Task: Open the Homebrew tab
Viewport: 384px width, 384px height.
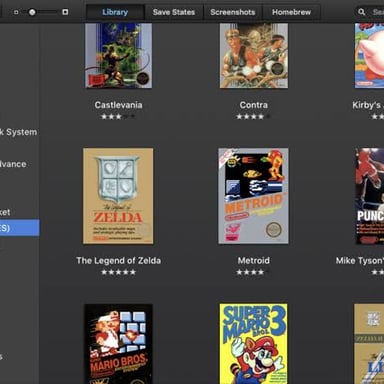Action: tap(291, 12)
